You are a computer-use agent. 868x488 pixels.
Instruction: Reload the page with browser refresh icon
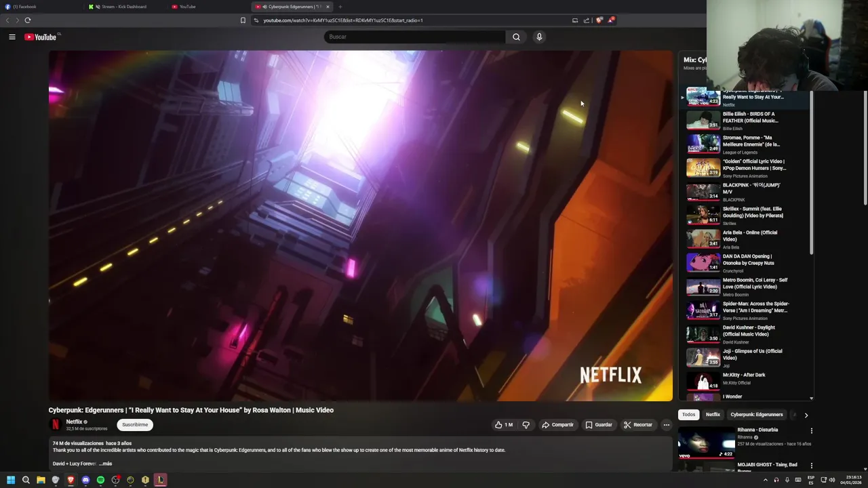(x=28, y=20)
